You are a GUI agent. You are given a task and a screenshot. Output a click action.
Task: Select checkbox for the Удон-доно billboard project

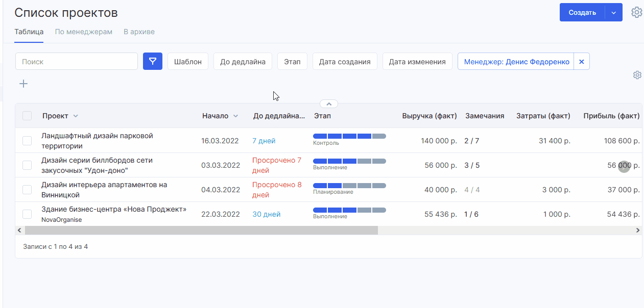coord(27,165)
